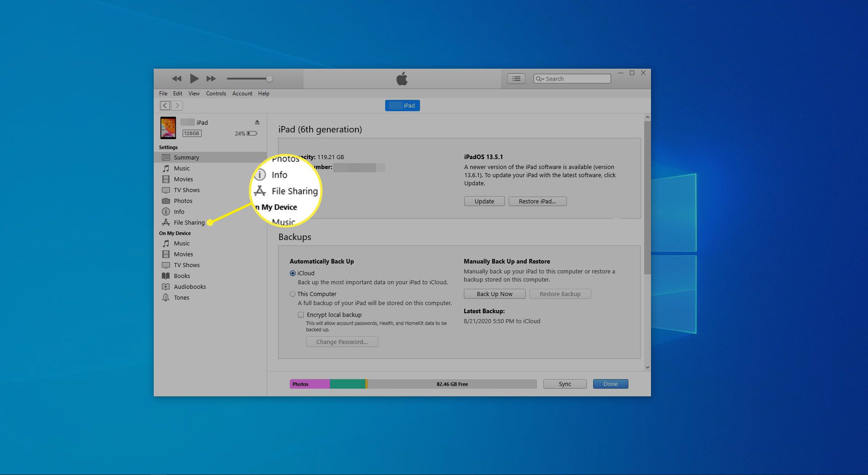Open the search magnifier dropdown
The height and width of the screenshot is (475, 868).
[540, 79]
